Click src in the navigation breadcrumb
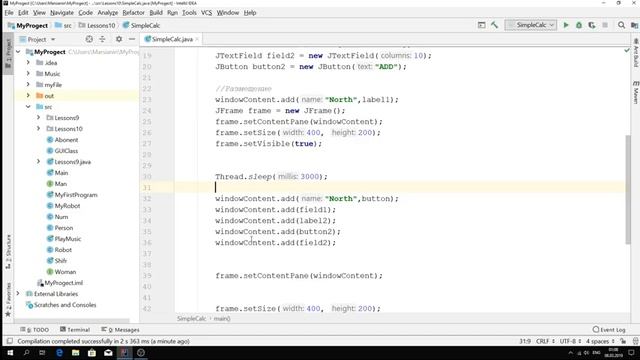Image resolution: width=640 pixels, height=360 pixels. [x=63, y=25]
